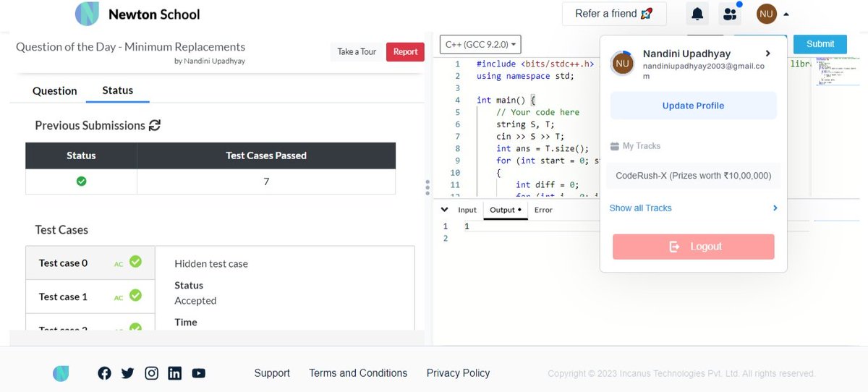Image resolution: width=868 pixels, height=392 pixels.
Task: Open Nandini Upadhyay profile arrow
Action: pyautogui.click(x=768, y=54)
